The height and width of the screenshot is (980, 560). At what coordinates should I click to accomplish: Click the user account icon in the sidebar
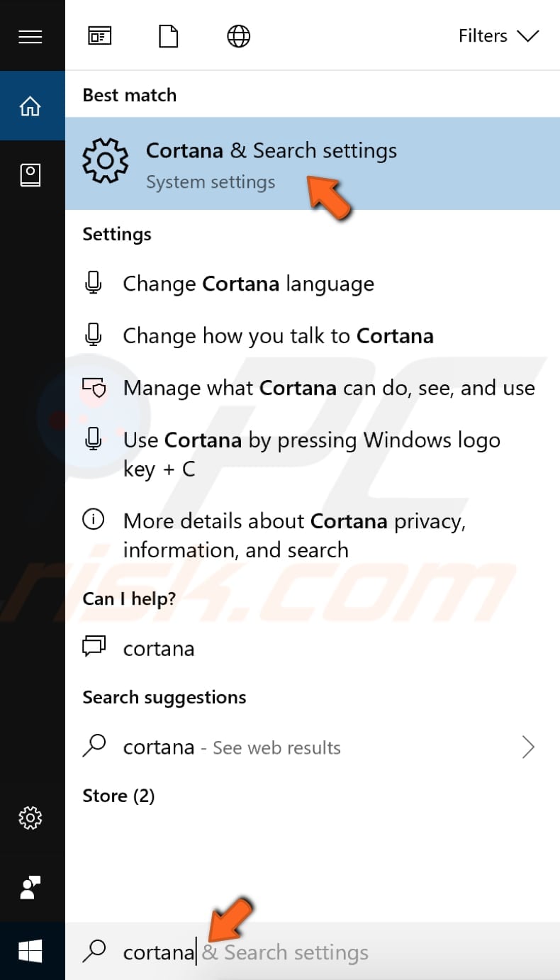tap(30, 887)
